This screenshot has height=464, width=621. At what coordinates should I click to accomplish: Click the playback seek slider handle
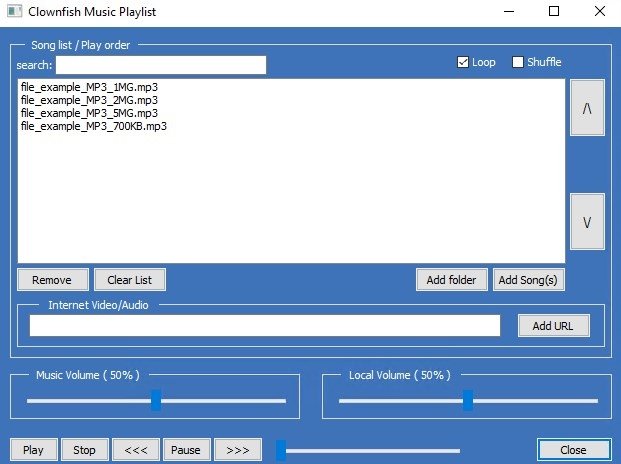281,451
